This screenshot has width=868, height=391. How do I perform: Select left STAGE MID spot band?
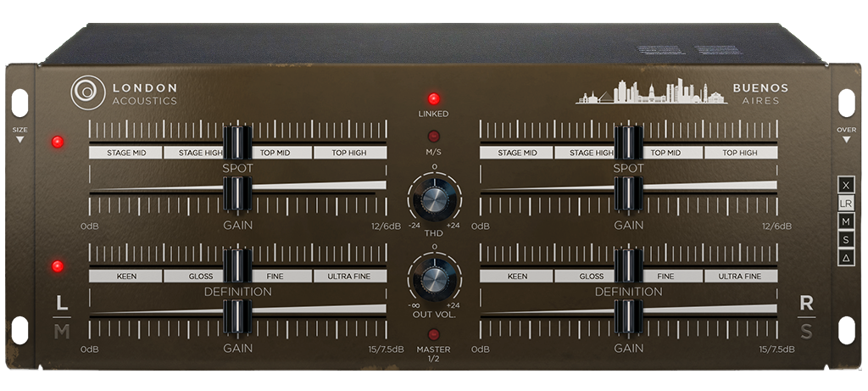pos(125,154)
